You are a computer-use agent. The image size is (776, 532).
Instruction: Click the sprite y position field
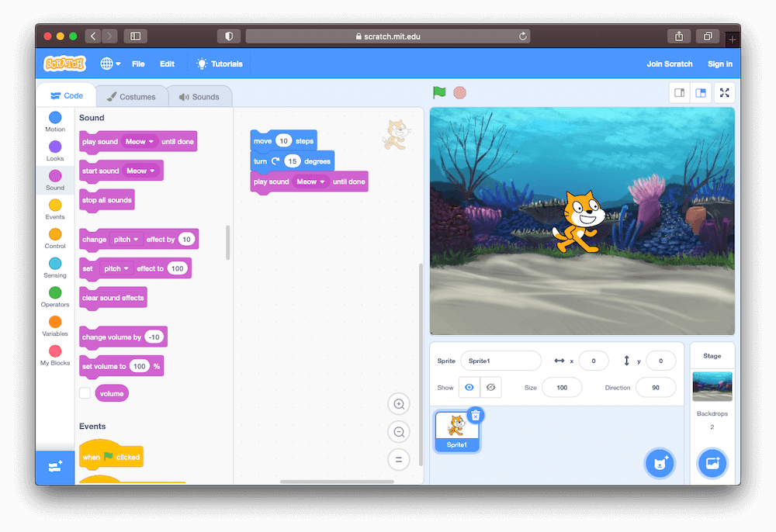coord(660,361)
